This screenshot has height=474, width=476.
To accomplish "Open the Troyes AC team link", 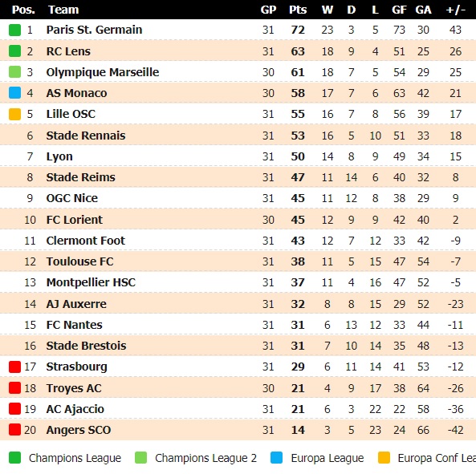I will pos(74,388).
